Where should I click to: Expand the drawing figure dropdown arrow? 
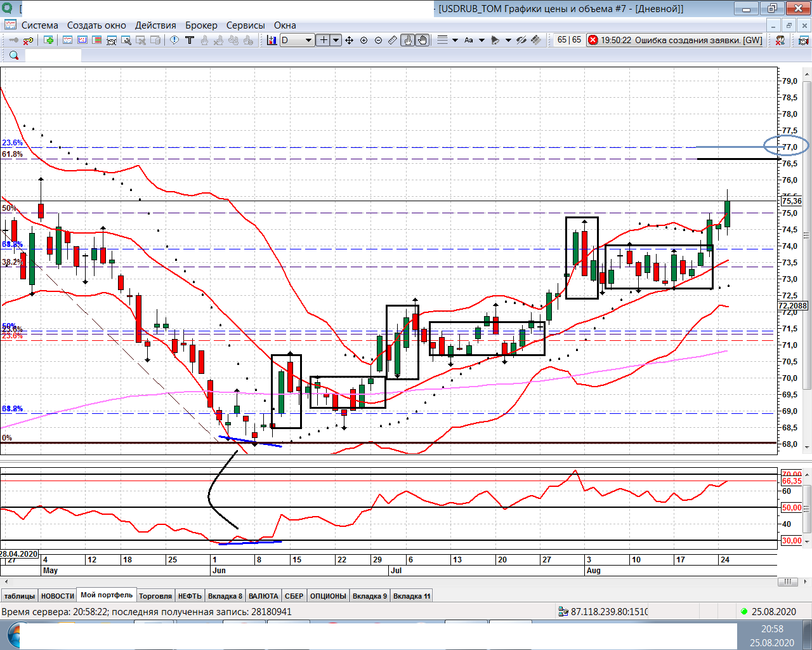508,40
